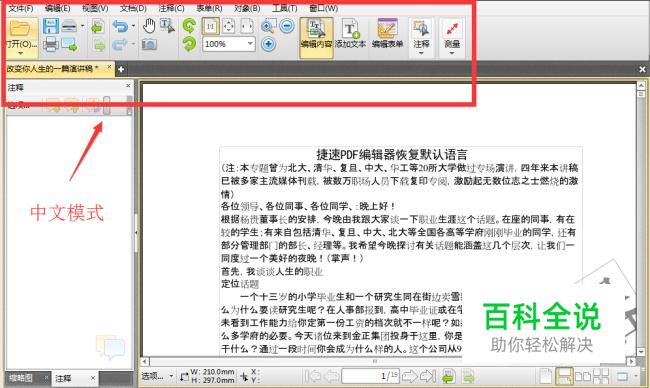Select continuous facing pages layout
The image size is (650, 388).
click(601, 376)
